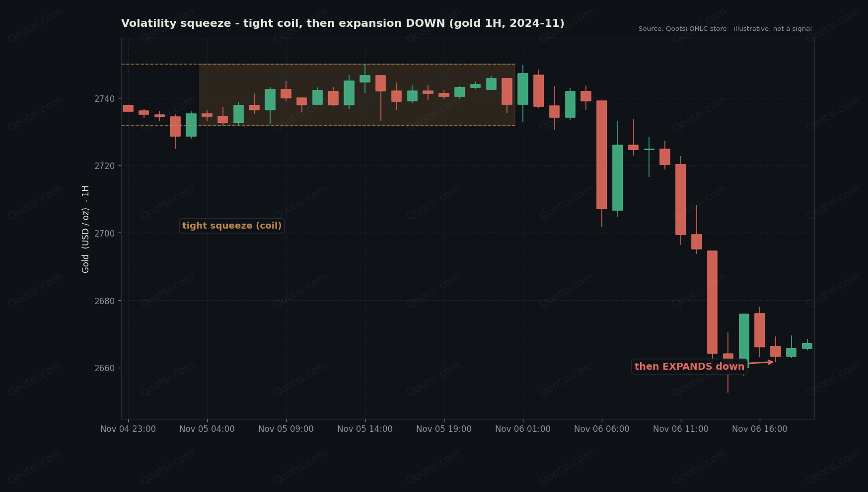Click the large red candle at Nov 06 06:00
Viewport: 868px width, 492px height.
(x=602, y=155)
